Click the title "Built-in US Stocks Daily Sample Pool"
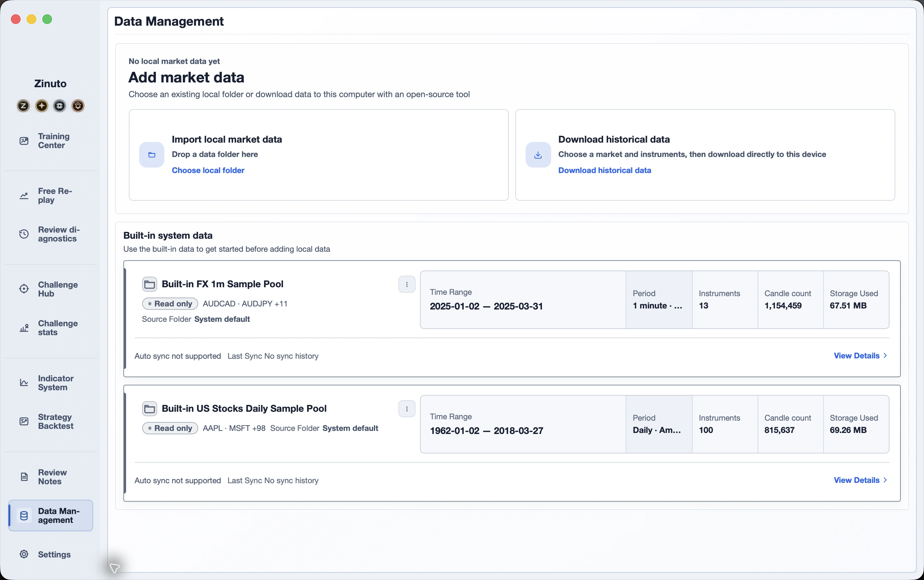924x580 pixels. pyautogui.click(x=244, y=409)
